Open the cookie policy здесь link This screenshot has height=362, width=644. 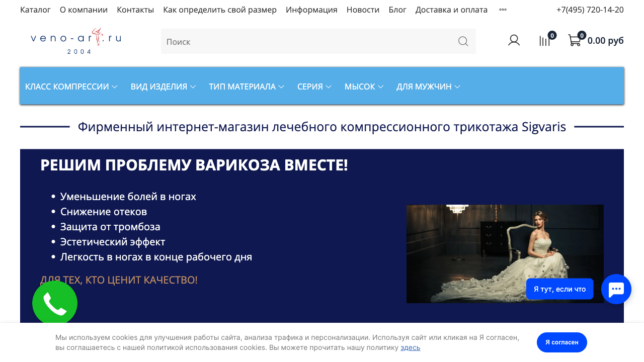click(410, 347)
